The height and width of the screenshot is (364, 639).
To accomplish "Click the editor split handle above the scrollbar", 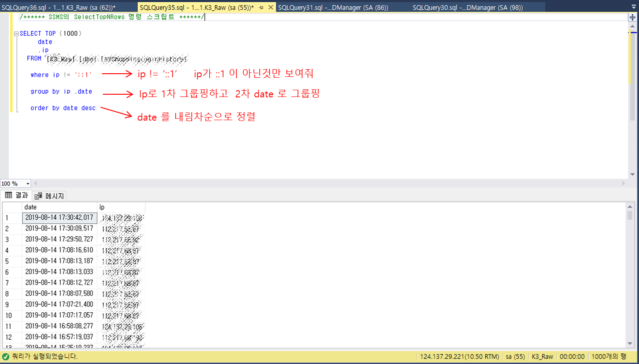I will [633, 17].
